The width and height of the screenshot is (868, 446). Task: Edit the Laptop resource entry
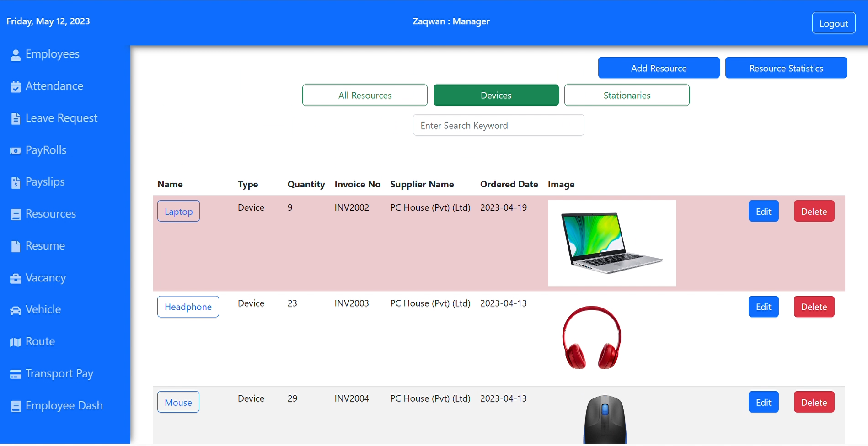click(x=763, y=211)
